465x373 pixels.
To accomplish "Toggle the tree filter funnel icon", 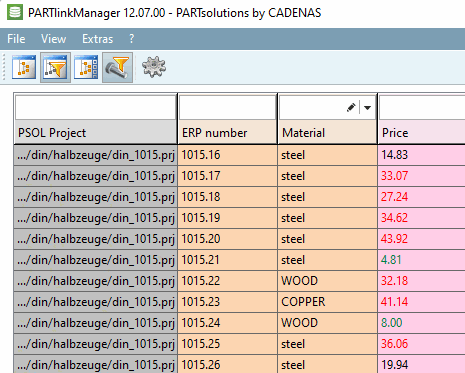I will 55,67.
